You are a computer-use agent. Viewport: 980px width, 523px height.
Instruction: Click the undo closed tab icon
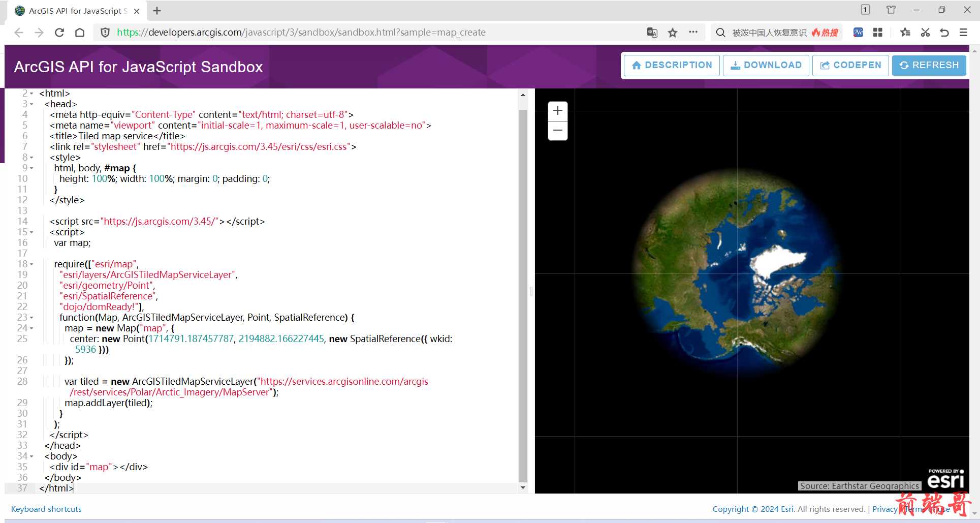click(944, 33)
